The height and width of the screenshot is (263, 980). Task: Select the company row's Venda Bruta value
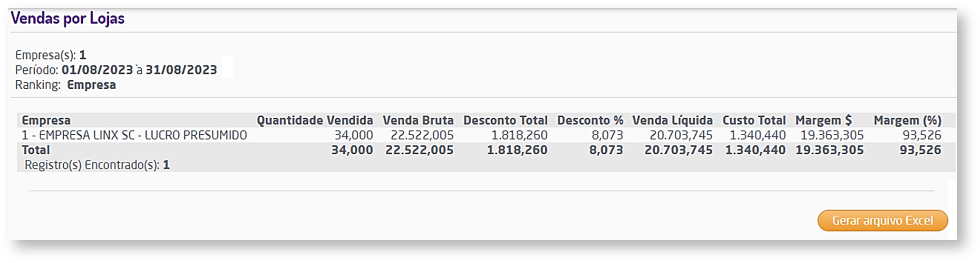[x=422, y=135]
